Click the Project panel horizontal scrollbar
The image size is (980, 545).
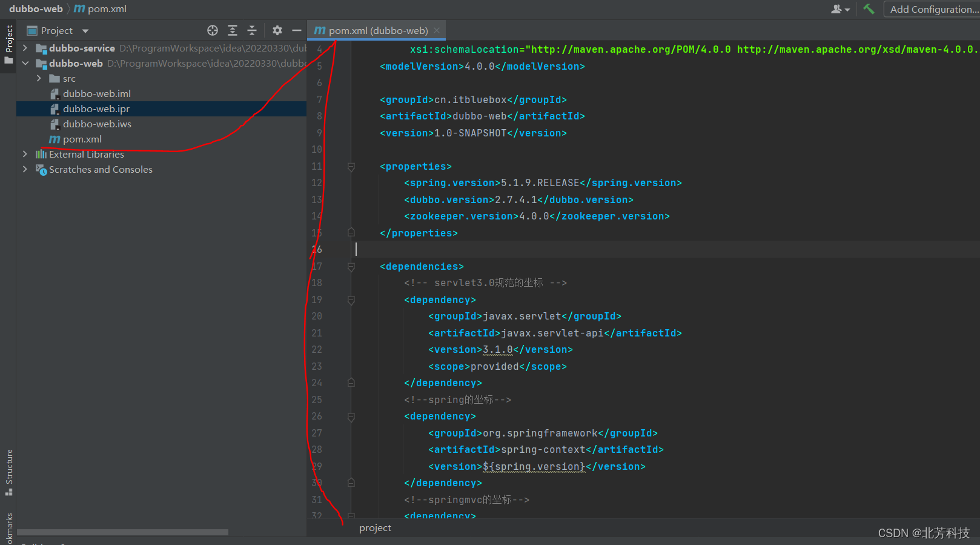coord(122,532)
